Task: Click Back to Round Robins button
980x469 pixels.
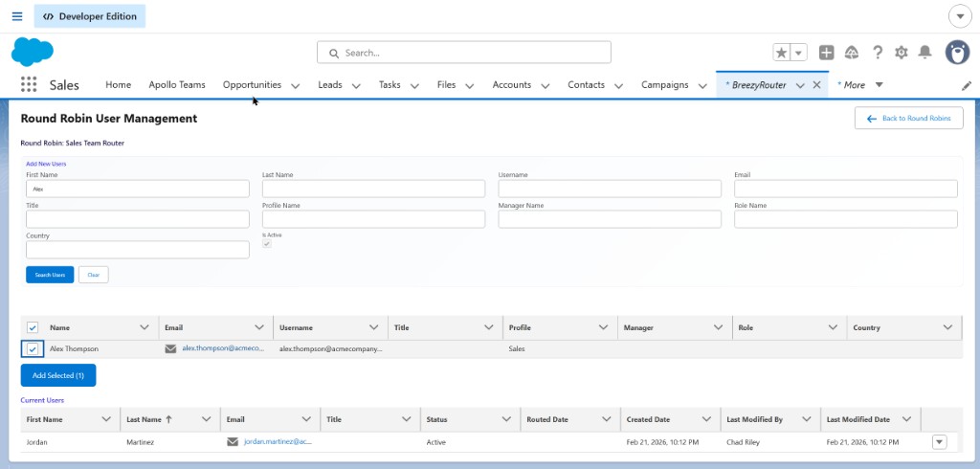Action: point(909,118)
